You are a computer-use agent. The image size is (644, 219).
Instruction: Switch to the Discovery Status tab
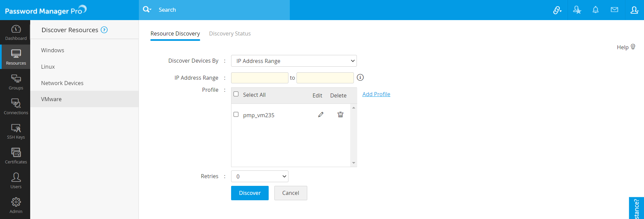click(230, 33)
